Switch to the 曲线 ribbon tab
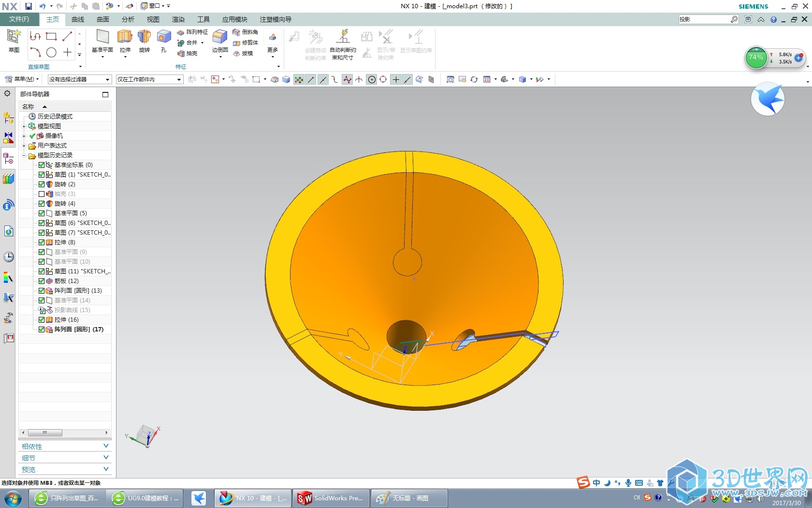812x508 pixels. pos(78,19)
